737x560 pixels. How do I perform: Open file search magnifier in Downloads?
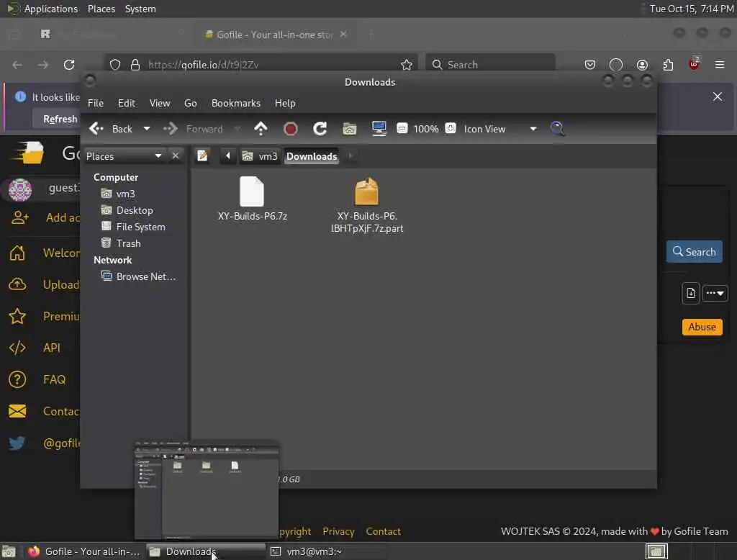pos(558,128)
